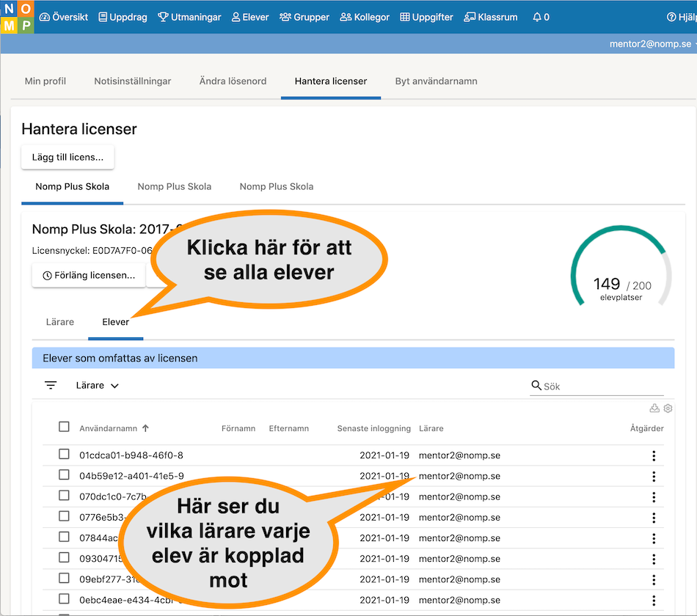Open actions menu for 0776e5b3 row
The height and width of the screenshot is (616, 697).
[x=654, y=518]
